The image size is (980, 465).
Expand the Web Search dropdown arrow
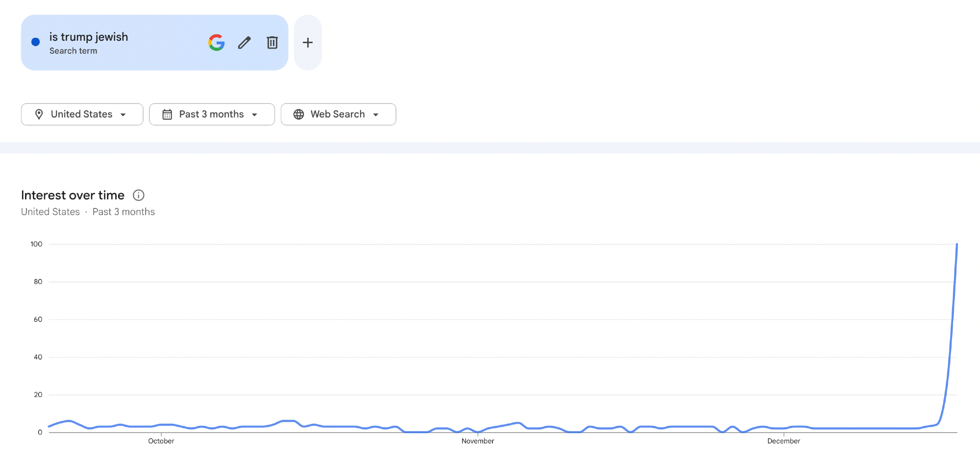click(376, 115)
